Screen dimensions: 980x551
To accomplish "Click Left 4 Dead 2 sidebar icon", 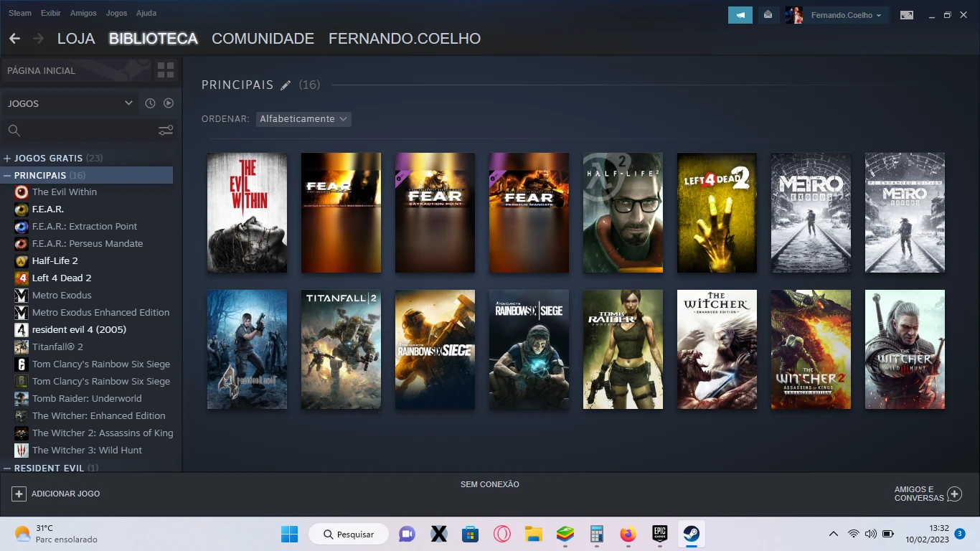I will pyautogui.click(x=22, y=278).
